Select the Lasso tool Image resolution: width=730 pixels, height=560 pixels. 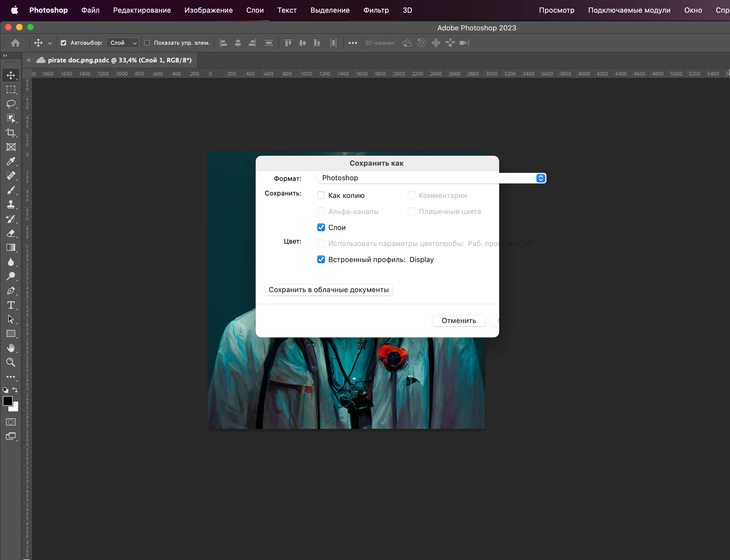11,104
